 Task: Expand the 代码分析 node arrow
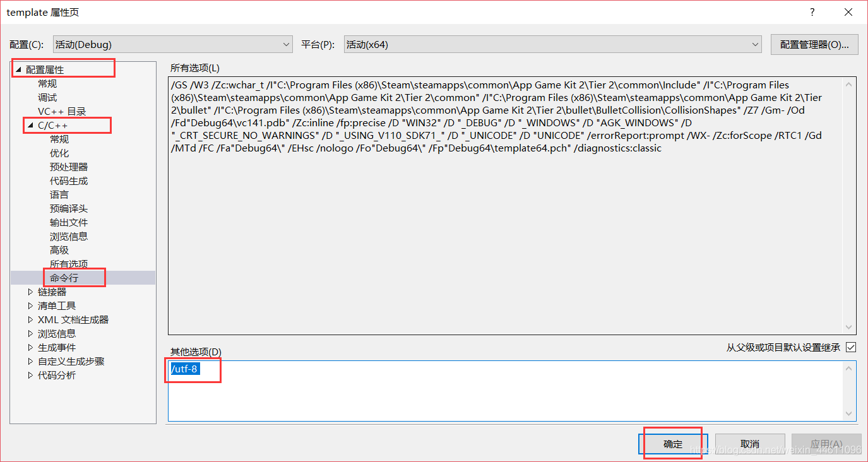point(30,376)
